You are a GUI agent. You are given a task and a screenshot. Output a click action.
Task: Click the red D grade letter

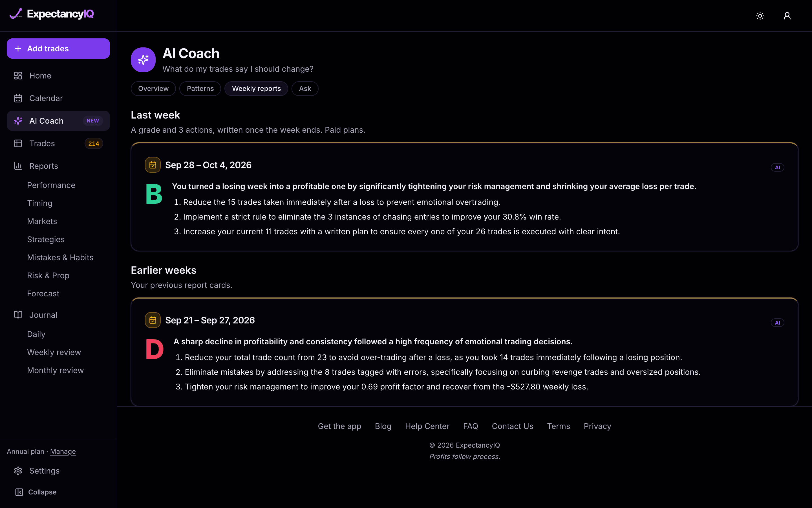pyautogui.click(x=155, y=349)
